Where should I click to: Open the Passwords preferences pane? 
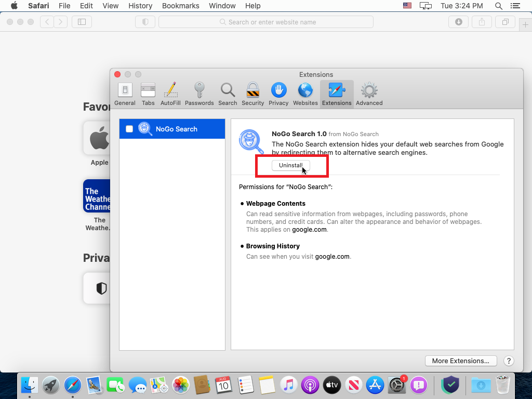click(x=199, y=95)
